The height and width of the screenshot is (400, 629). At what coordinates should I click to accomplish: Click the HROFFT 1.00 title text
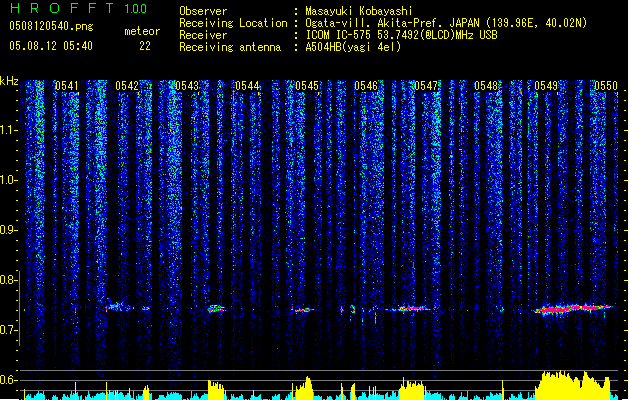pos(79,8)
